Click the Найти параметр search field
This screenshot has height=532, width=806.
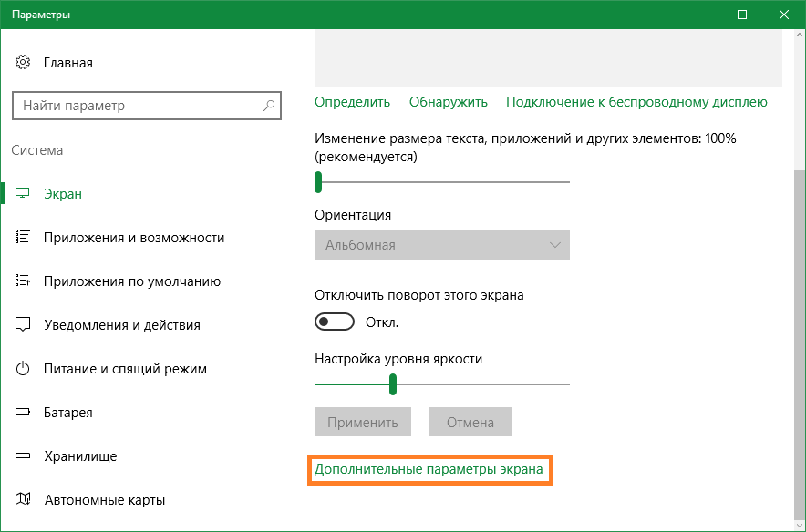click(137, 106)
